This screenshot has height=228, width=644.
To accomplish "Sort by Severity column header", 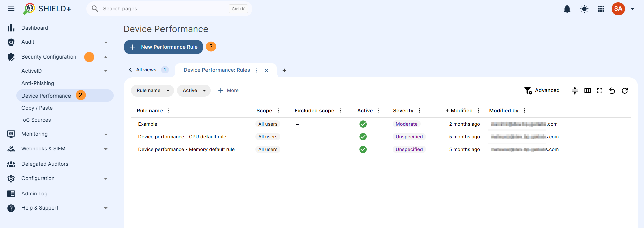I will tap(403, 111).
